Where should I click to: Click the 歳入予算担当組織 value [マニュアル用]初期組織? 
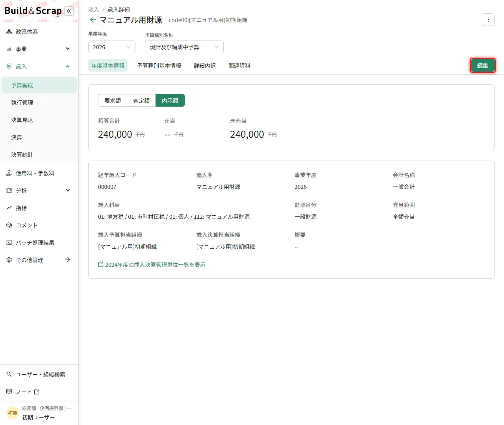127,247
